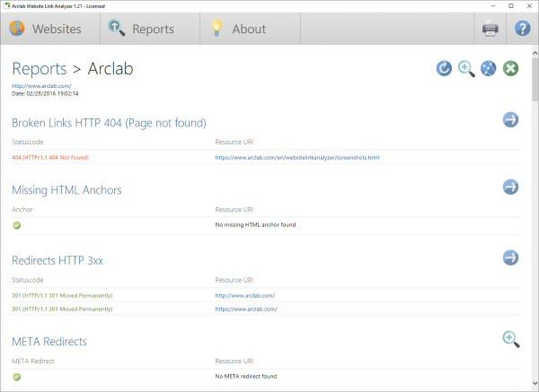Maximize the Website Link Analyzer window
Image resolution: width=539 pixels, height=392 pixels.
tap(511, 6)
